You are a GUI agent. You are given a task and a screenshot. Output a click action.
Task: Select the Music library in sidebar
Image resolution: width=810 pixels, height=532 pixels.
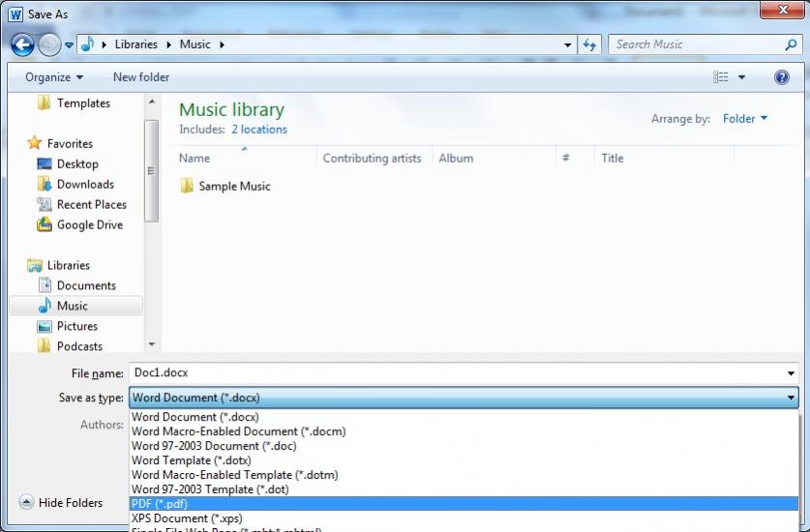(75, 306)
